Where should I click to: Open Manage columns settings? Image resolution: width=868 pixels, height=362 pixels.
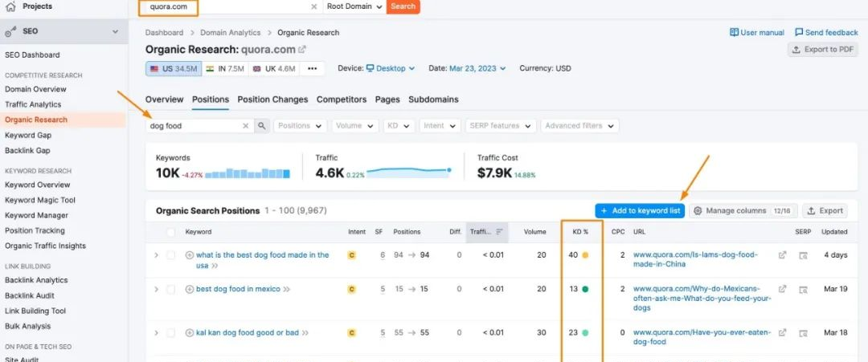(743, 210)
